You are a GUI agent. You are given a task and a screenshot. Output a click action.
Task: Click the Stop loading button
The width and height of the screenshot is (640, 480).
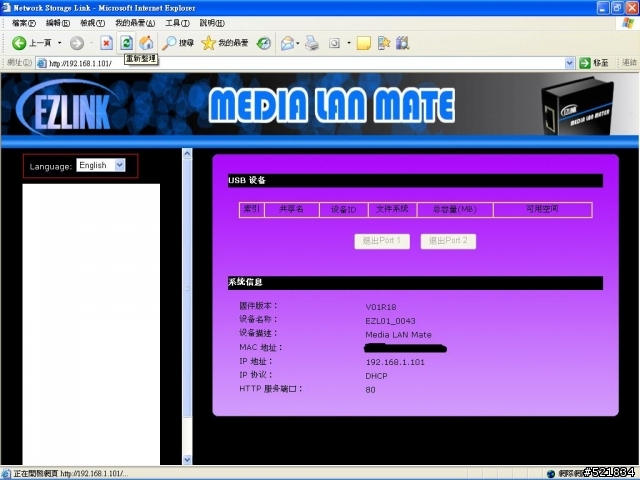(x=107, y=43)
